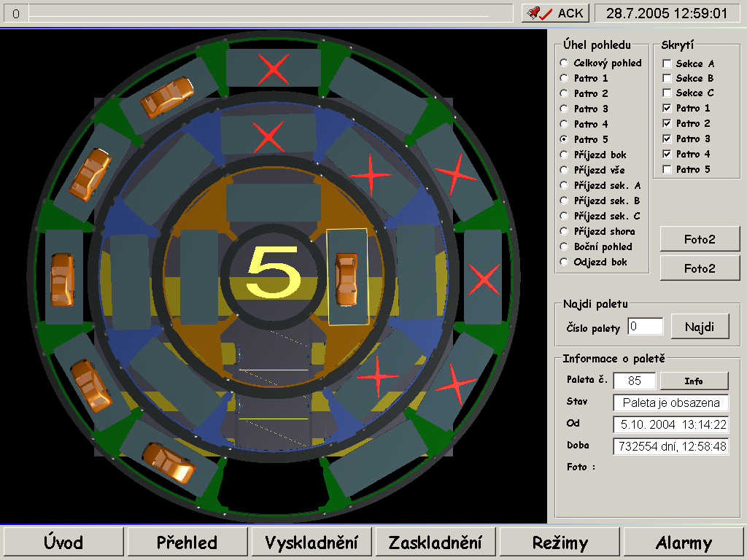Viewport: 747px width, 560px height.
Task: Select the car on the highlighted center pallet
Action: tap(347, 279)
